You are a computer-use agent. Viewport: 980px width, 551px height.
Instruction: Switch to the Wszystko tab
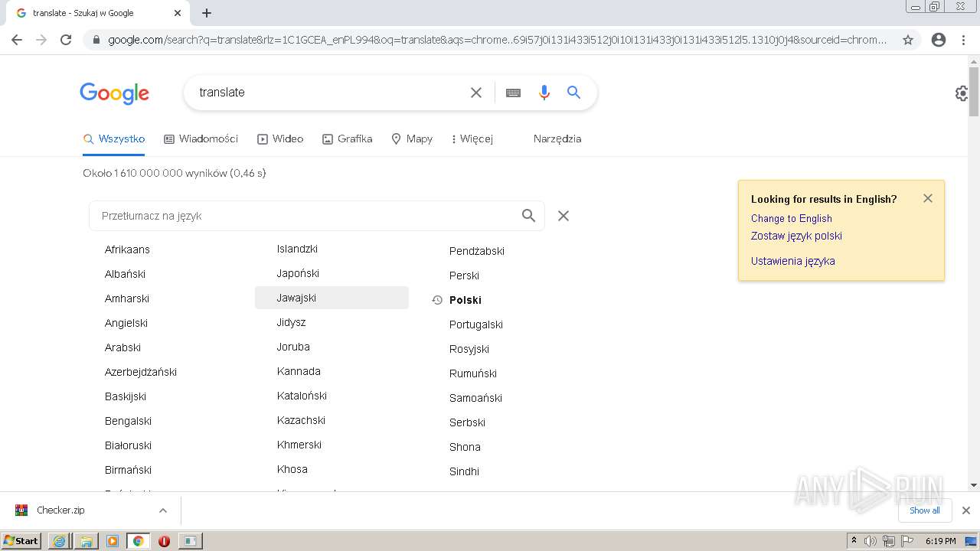(x=114, y=139)
